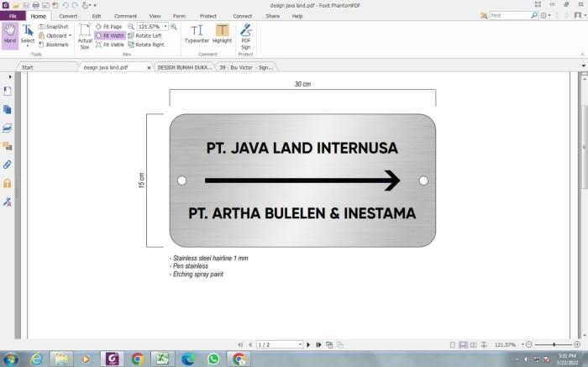
Task: Open the Attachments paperclip panel
Action: (x=7, y=165)
